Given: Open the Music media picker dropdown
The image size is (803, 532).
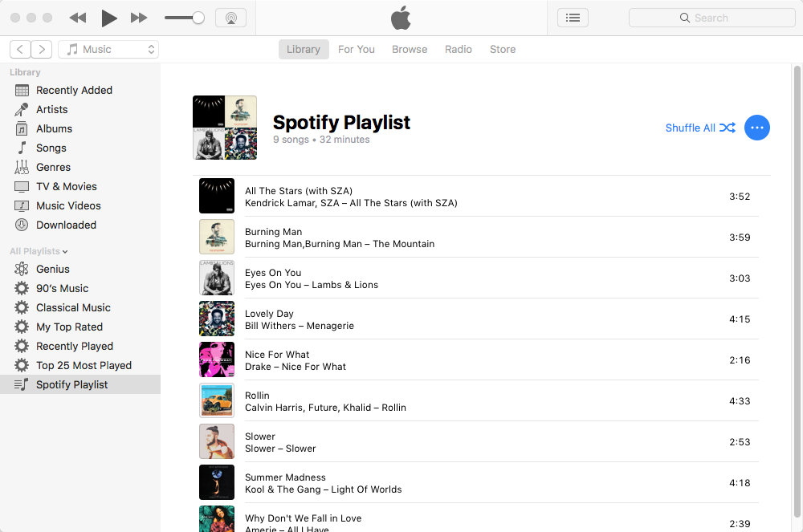Looking at the screenshot, I should (108, 49).
